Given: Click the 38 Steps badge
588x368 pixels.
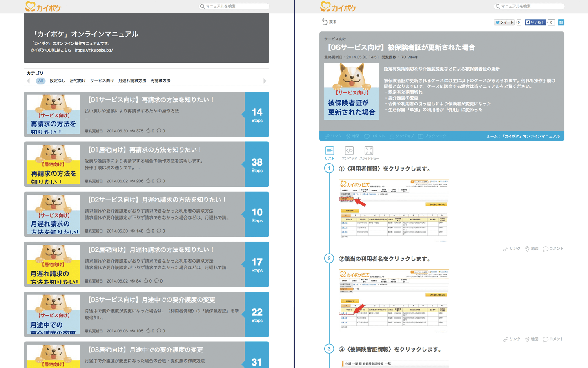Looking at the screenshot, I should click(x=257, y=164).
